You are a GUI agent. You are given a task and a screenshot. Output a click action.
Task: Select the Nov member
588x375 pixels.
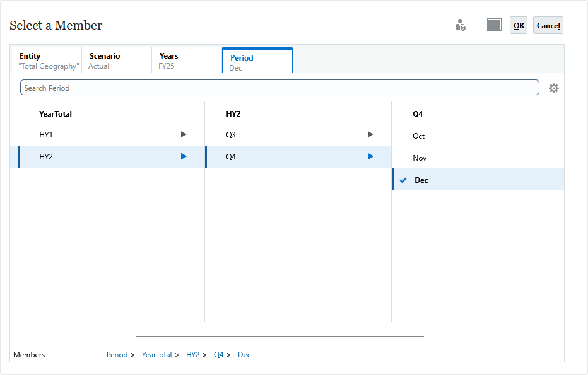click(478, 158)
